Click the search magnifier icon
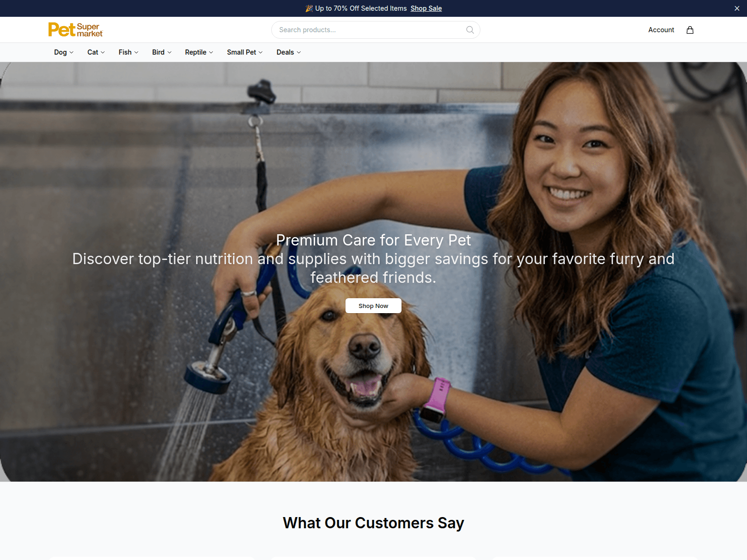 click(x=470, y=30)
